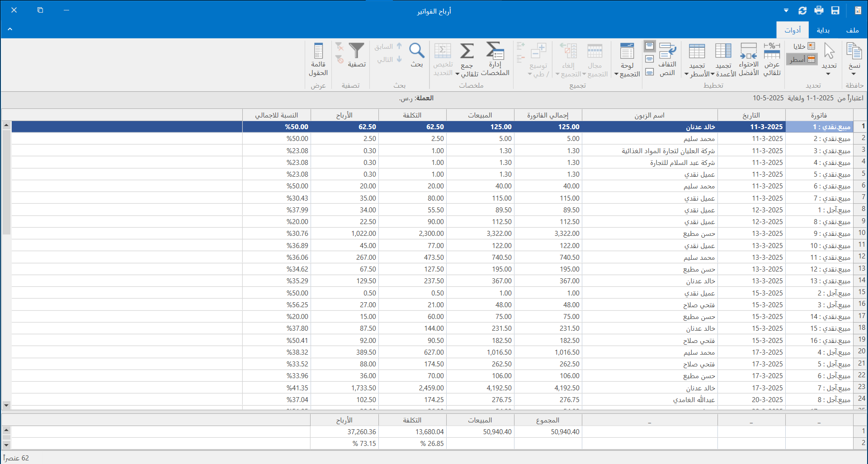Open the File (ملف) tab
This screenshot has width=868, height=464.
(x=852, y=30)
